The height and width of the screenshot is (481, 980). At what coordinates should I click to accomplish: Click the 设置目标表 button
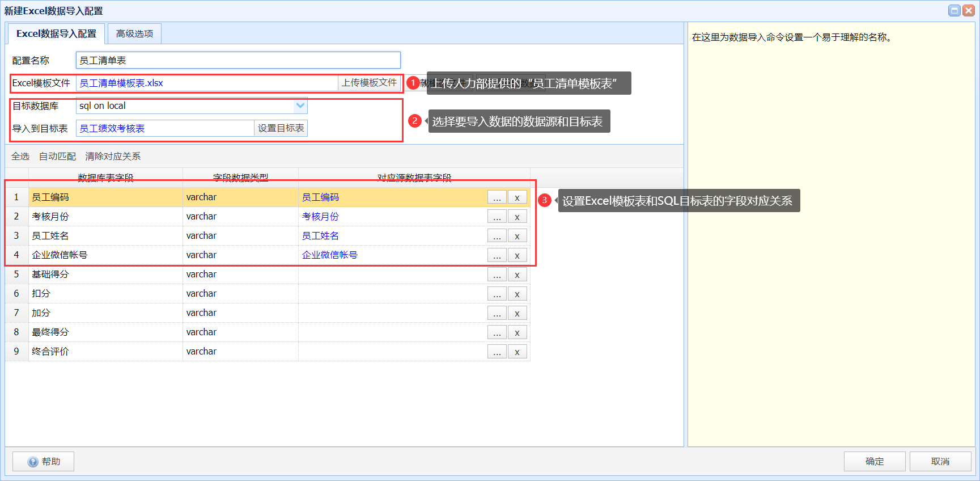(281, 128)
